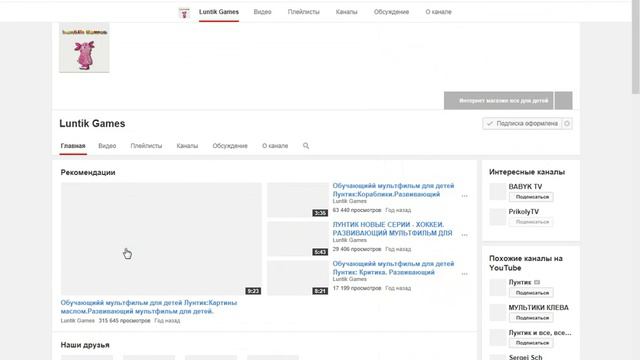Subscribe to PrikolyTV channel
The width and height of the screenshot is (640, 360).
531,222
